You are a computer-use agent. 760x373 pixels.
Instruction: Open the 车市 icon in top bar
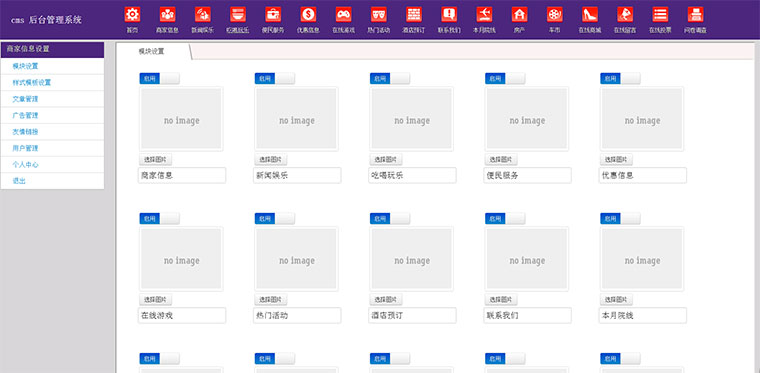tap(554, 15)
